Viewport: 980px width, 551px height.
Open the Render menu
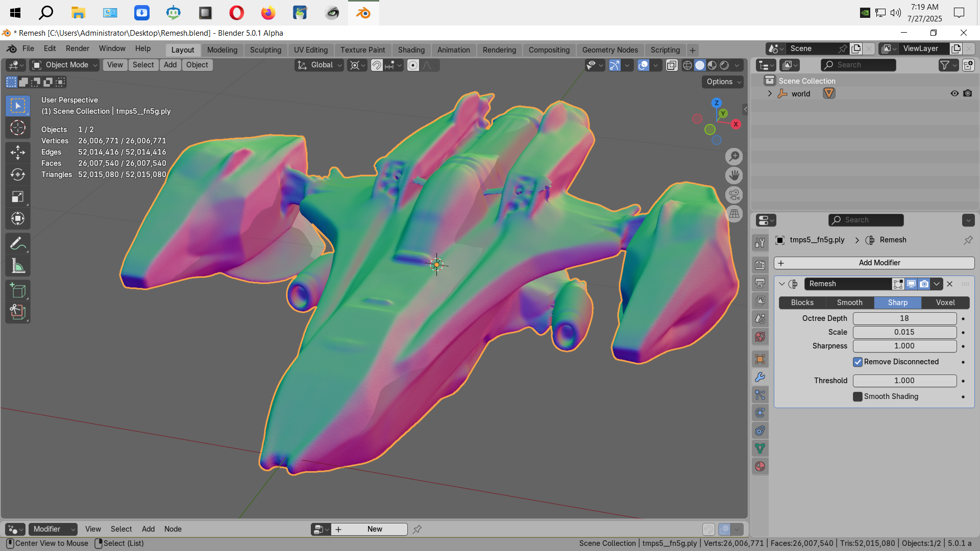click(77, 48)
